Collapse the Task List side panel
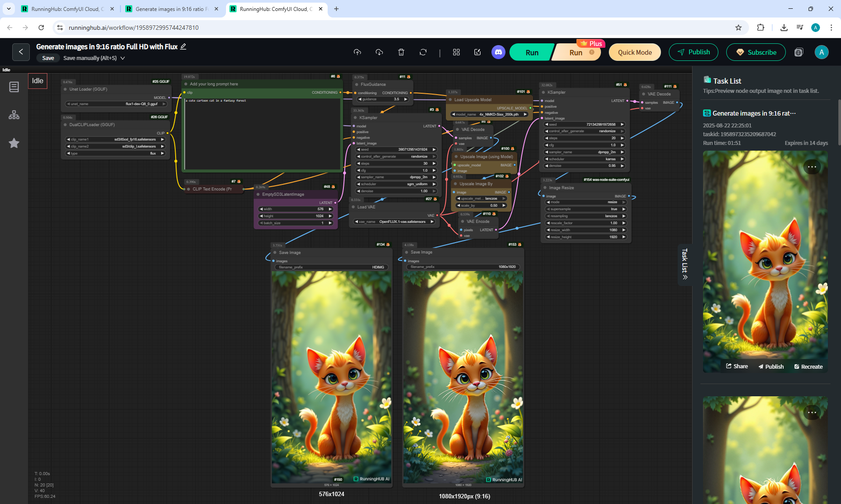 click(685, 264)
